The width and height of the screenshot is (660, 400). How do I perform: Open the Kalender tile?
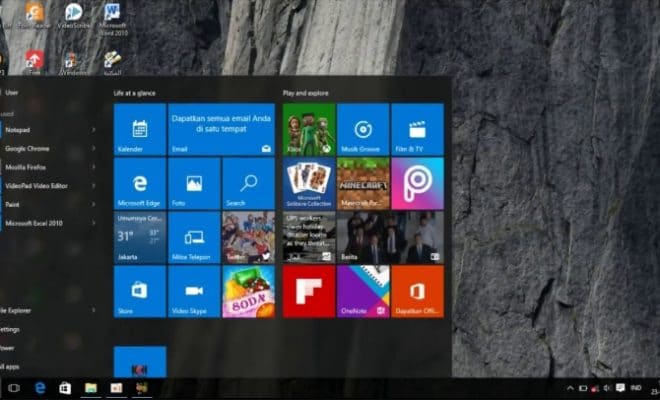pyautogui.click(x=140, y=129)
